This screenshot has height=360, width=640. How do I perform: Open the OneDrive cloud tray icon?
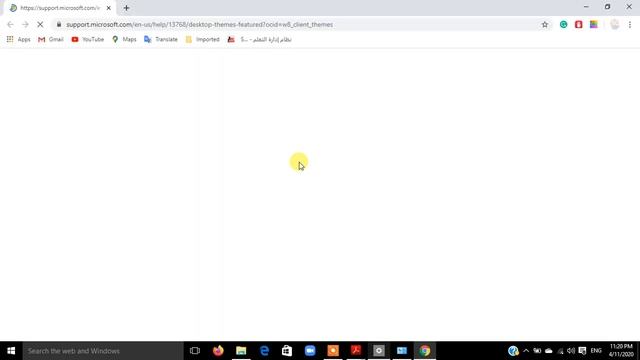(549, 351)
